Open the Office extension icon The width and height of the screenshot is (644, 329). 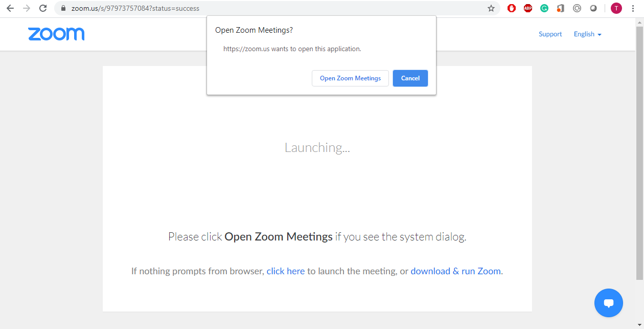[x=561, y=8]
